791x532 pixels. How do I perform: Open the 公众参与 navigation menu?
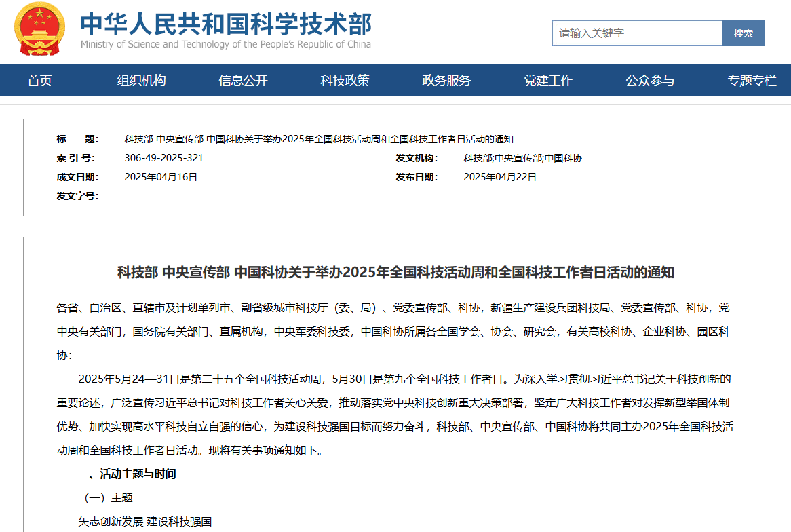pos(651,80)
